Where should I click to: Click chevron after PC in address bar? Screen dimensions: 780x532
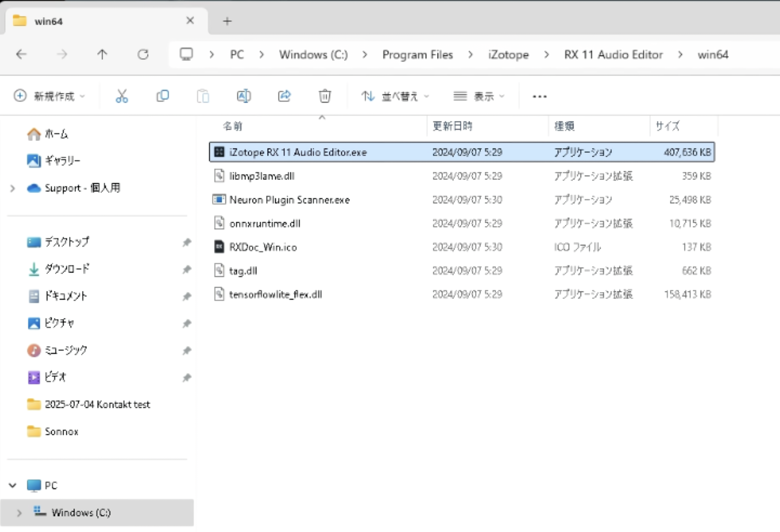[x=262, y=54]
